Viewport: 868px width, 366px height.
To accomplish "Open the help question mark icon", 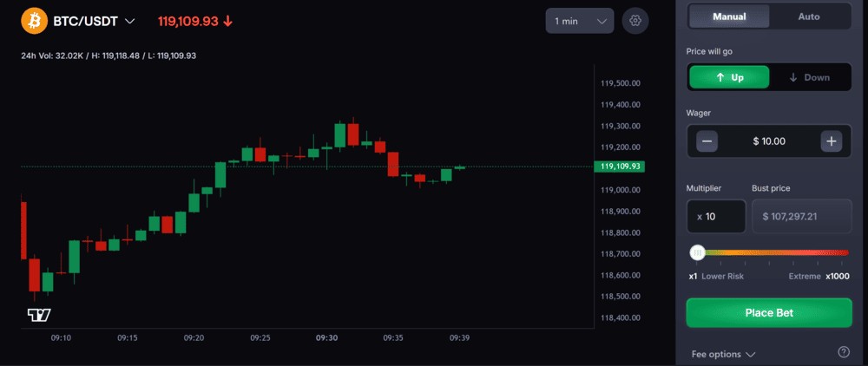I will point(843,352).
